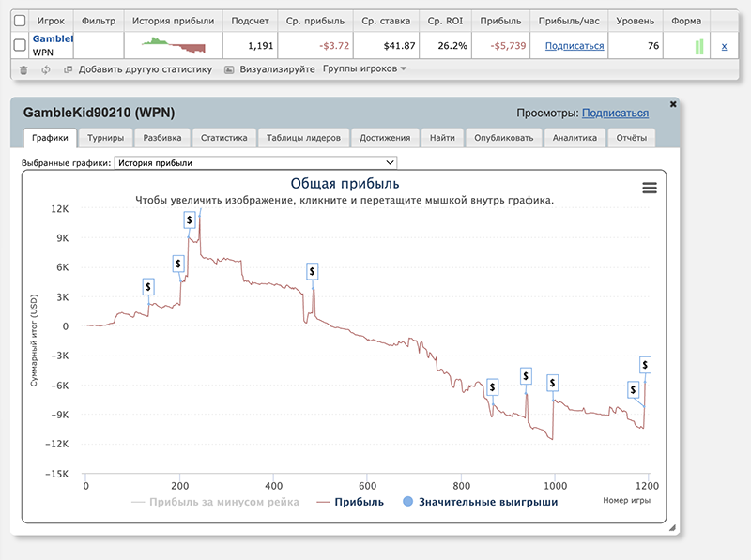Click Подписаться link next to Просмотры

(x=615, y=113)
